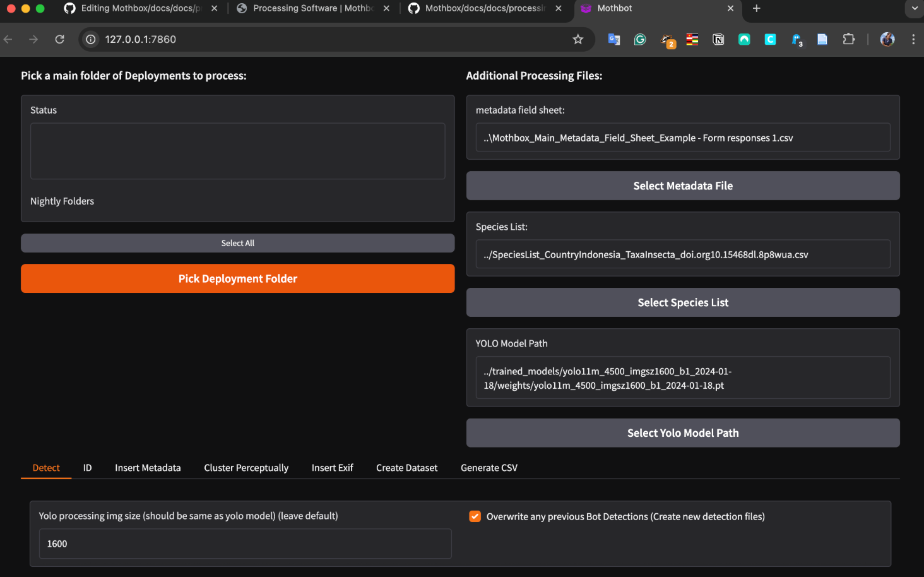Image resolution: width=924 pixels, height=577 pixels.
Task: Click the striped flags extension icon
Action: 692,39
